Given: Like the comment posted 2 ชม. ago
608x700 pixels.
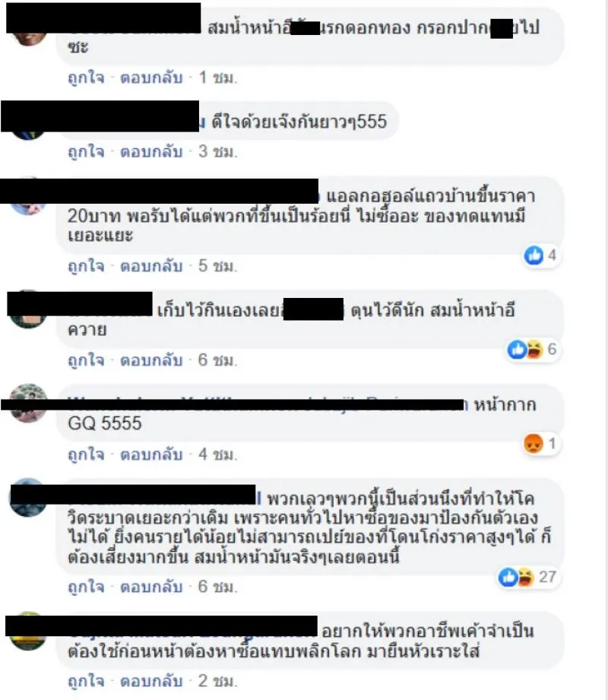Looking at the screenshot, I should (x=86, y=681).
